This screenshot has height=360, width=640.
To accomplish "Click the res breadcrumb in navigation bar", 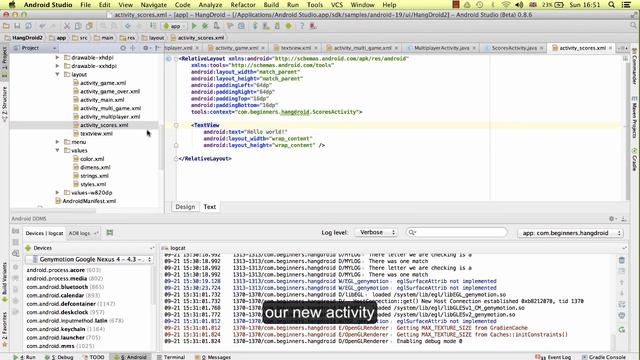I will click(x=128, y=38).
